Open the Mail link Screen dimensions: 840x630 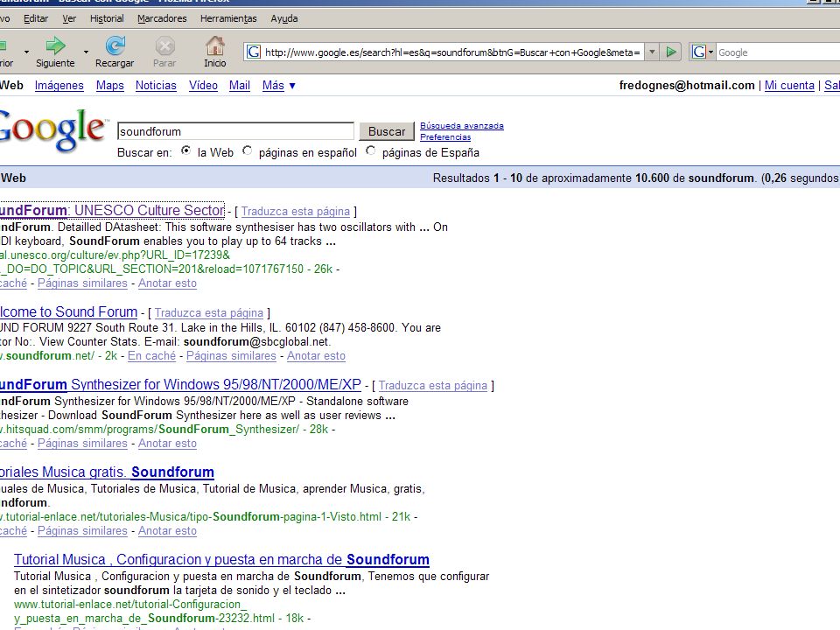(x=240, y=85)
